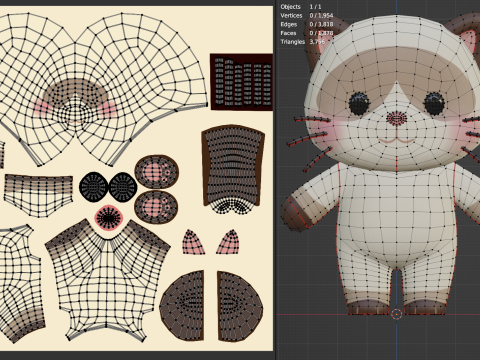Select the right brown half-circle UV island

(240, 306)
